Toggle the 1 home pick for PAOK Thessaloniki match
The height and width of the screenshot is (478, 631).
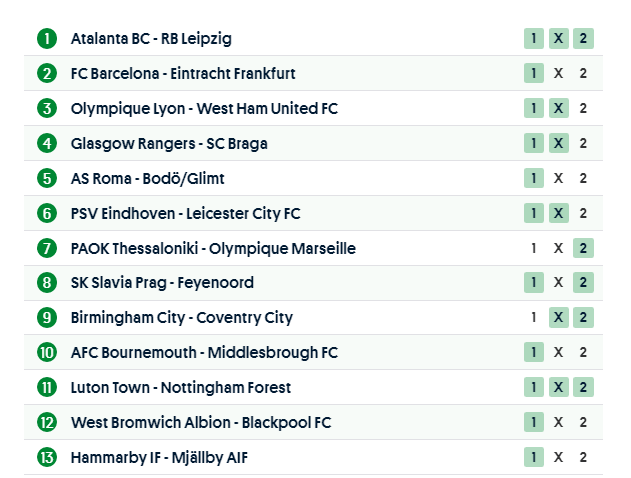[x=534, y=248]
